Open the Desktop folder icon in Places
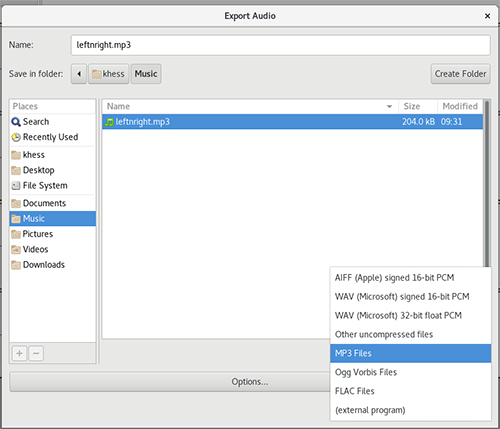 [16, 170]
